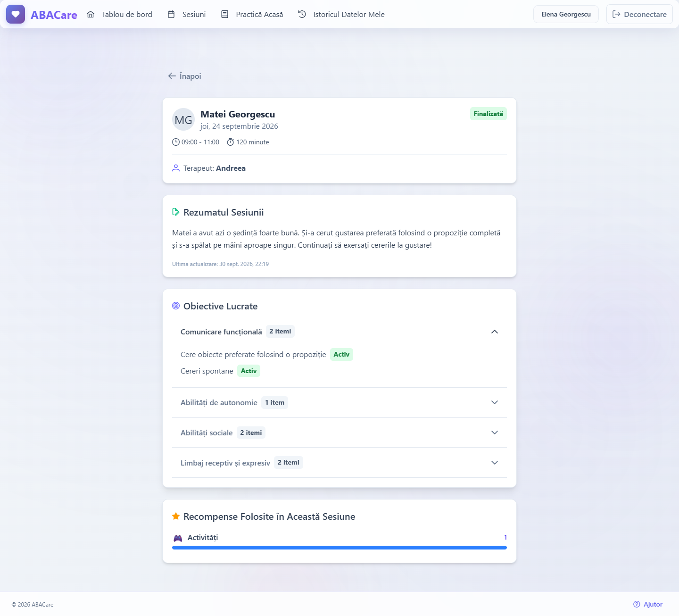Viewport: 679px width, 616px height.
Task: Click the stopwatch icon beside 120 minute
Action: pos(231,142)
